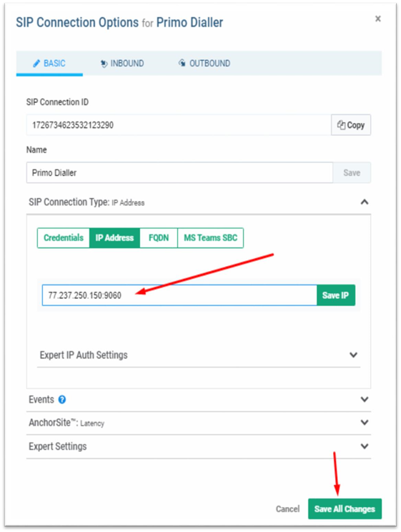The height and width of the screenshot is (532, 401).
Task: Close the SIP Connection Options dialog
Action: click(x=378, y=19)
